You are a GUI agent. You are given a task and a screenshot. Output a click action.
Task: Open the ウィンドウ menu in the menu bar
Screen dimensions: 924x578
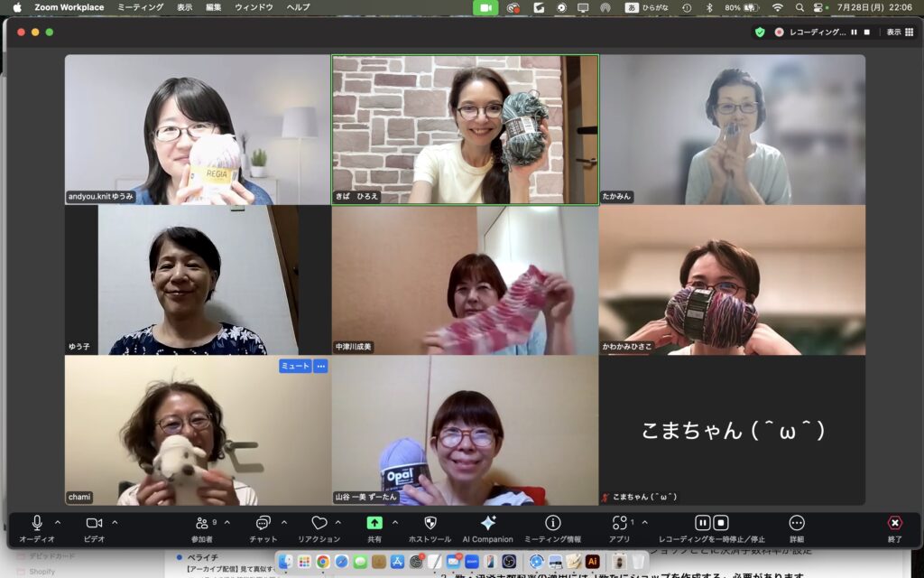coord(254,7)
